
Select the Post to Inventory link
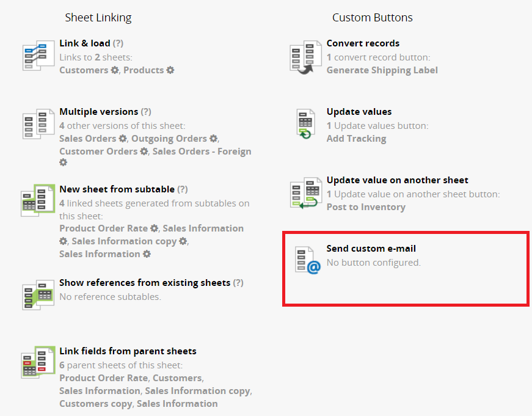point(366,207)
